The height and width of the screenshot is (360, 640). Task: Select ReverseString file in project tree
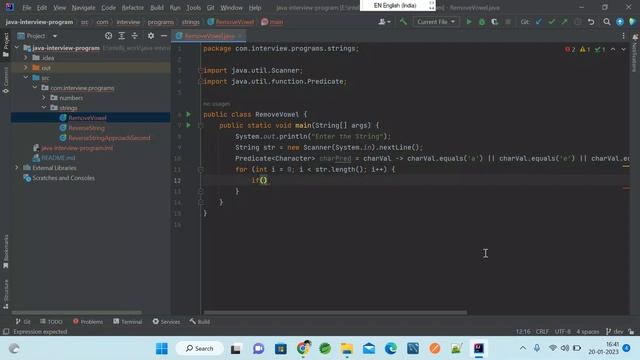pyautogui.click(x=86, y=128)
